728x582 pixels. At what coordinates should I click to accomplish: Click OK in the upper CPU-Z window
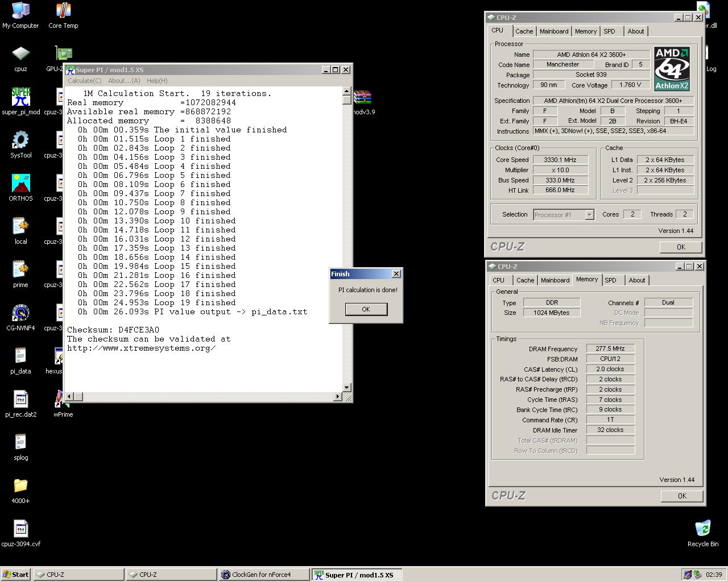[x=681, y=247]
